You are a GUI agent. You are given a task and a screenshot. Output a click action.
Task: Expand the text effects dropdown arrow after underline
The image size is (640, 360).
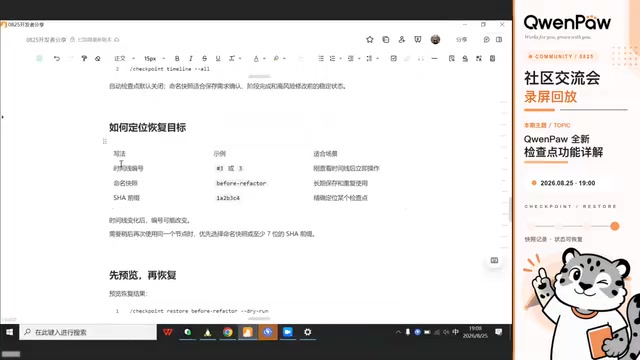[240, 59]
